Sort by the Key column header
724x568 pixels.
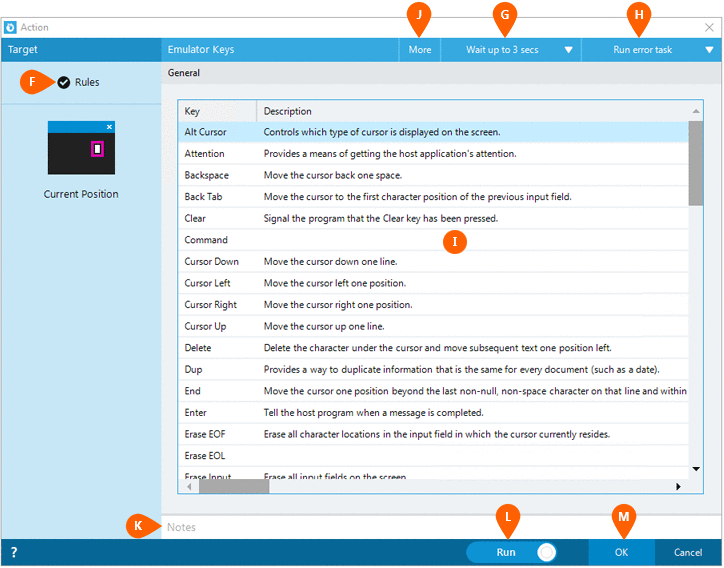pyautogui.click(x=217, y=111)
